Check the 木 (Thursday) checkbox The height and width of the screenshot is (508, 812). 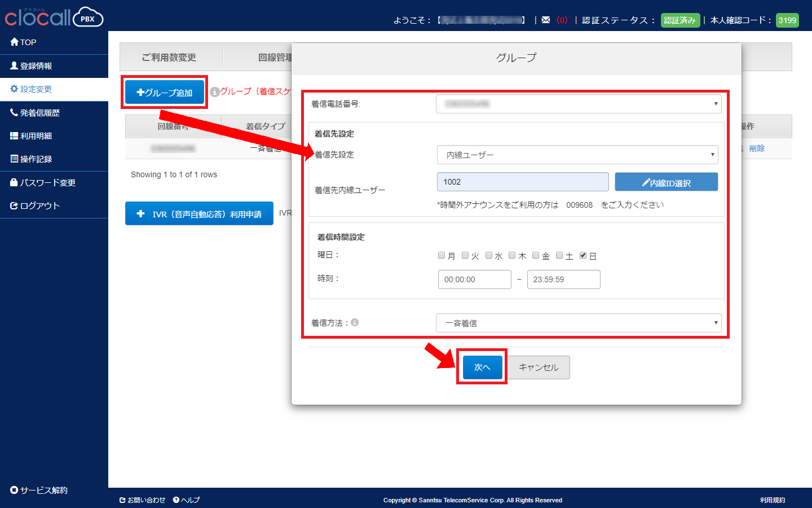512,255
